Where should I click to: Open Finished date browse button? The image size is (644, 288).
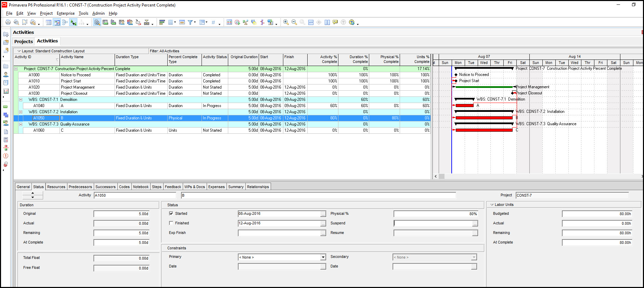[323, 223]
